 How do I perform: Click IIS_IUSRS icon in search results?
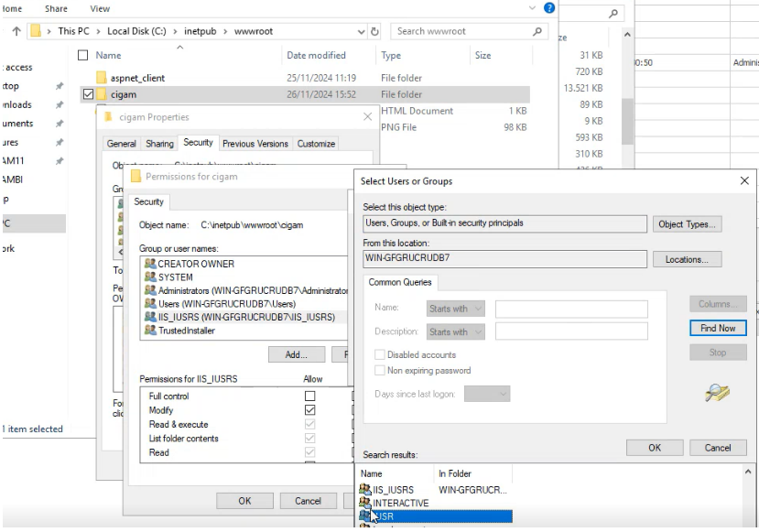click(365, 489)
